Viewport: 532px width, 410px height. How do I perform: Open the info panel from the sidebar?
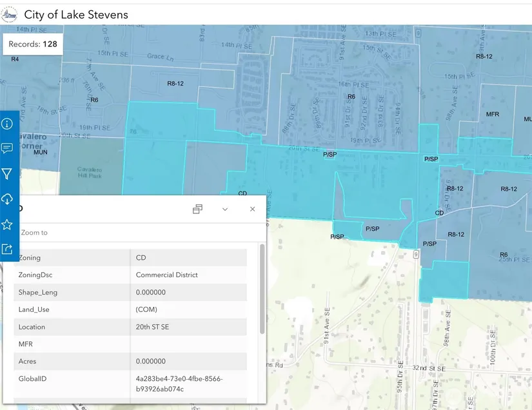click(7, 124)
